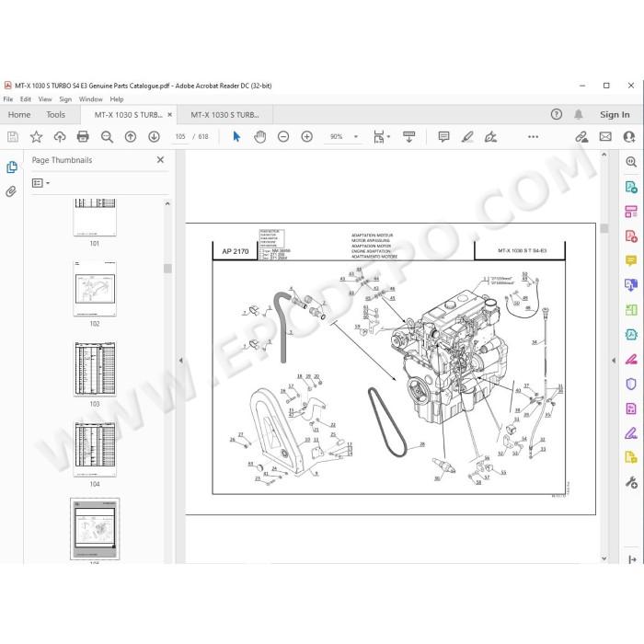Open the File menu
Image resolution: width=644 pixels, height=644 pixels.
tap(7, 99)
